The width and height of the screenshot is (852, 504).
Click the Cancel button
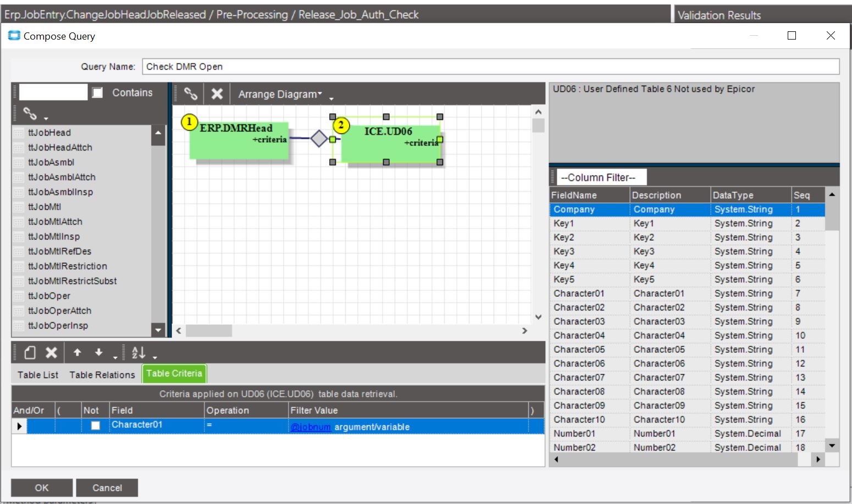pos(107,488)
